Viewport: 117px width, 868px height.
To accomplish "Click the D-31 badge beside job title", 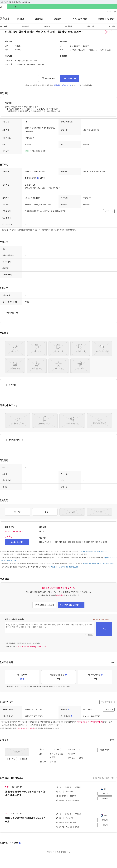I will coord(108,32).
